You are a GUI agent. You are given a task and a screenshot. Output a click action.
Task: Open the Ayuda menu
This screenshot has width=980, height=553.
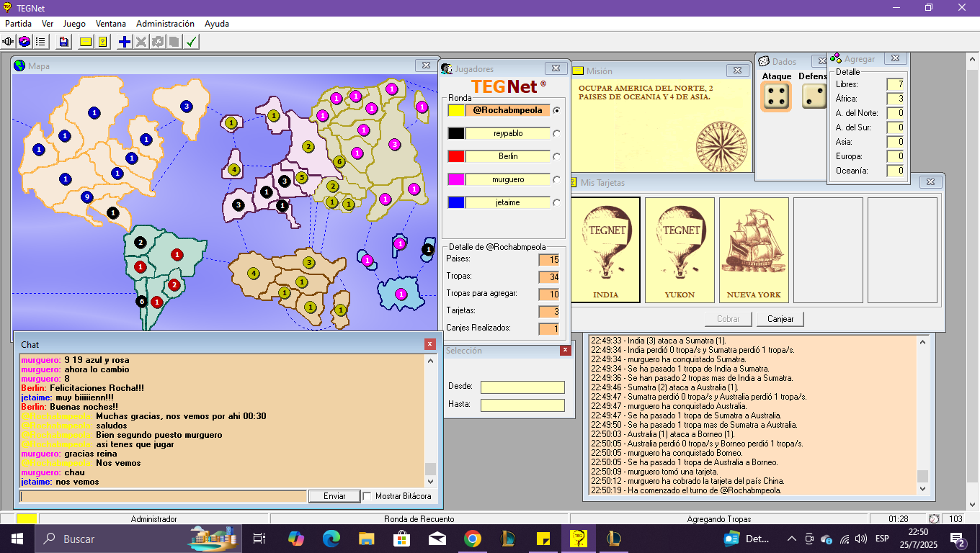(x=217, y=24)
